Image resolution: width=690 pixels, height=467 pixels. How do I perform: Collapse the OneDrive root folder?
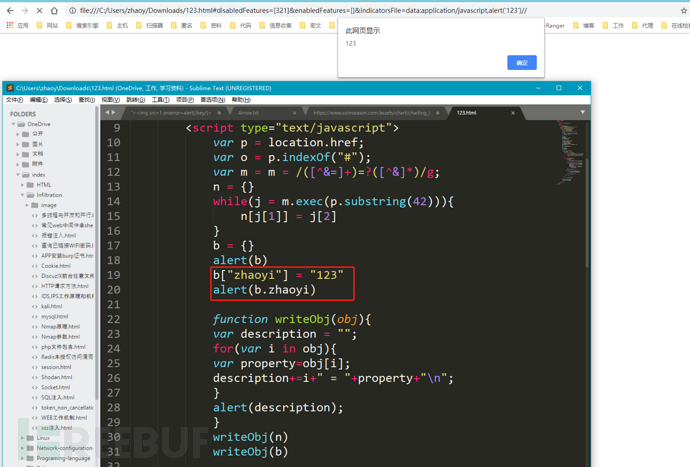coord(13,124)
